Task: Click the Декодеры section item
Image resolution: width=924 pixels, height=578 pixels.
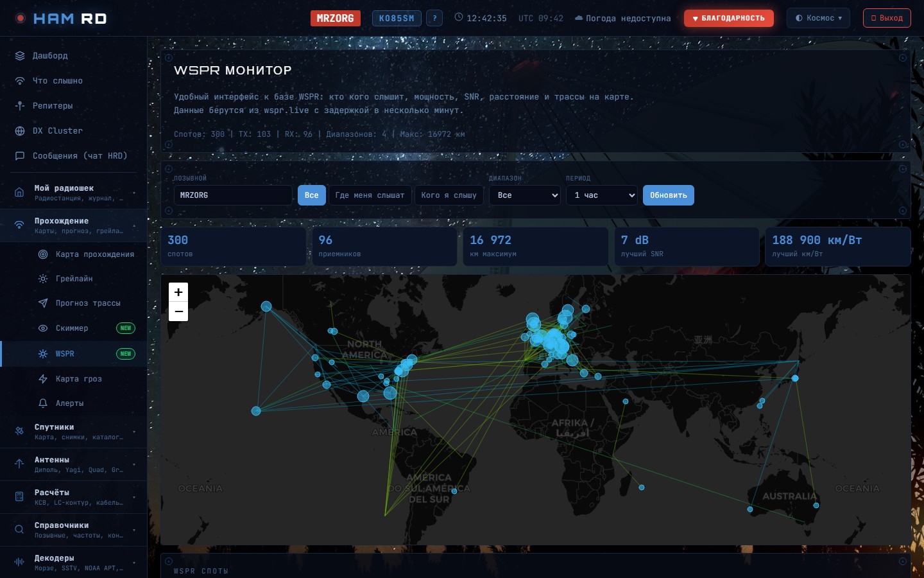Action: pyautogui.click(x=74, y=562)
